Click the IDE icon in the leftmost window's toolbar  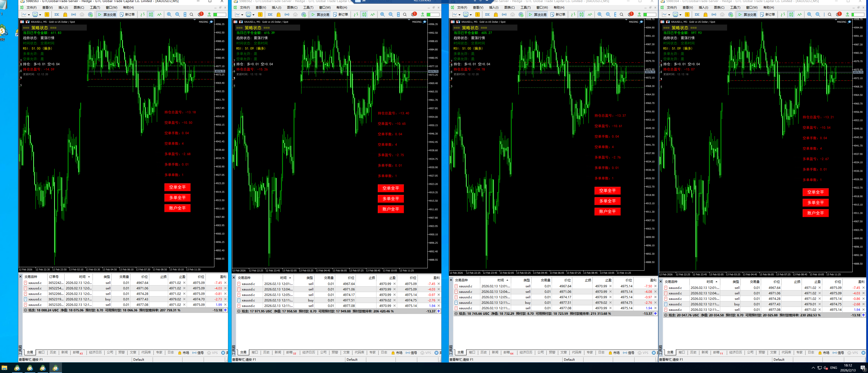click(x=57, y=14)
